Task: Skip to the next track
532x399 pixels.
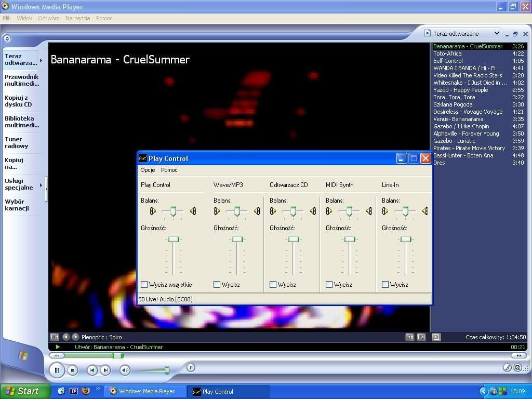Action: point(105,370)
